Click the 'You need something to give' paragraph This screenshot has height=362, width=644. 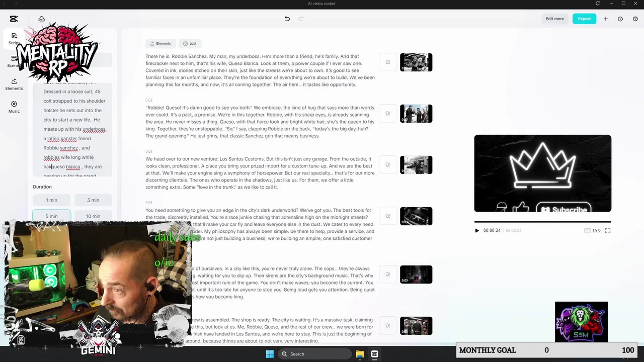[x=260, y=224]
